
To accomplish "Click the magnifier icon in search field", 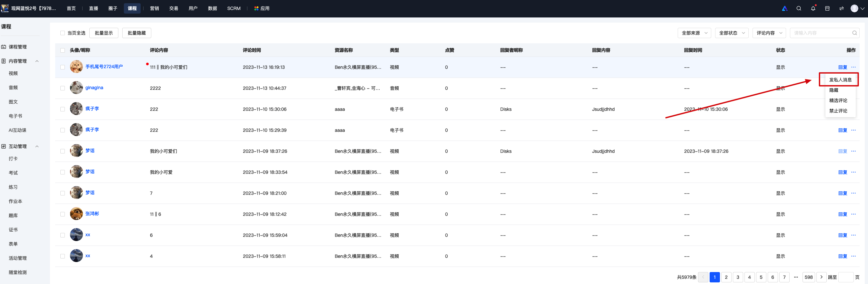I will coord(854,33).
